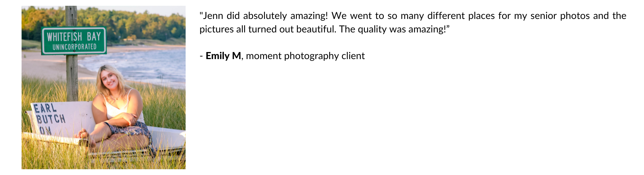This screenshot has width=644, height=175.
Task: Select the bold name Emily M
Action: tap(223, 56)
